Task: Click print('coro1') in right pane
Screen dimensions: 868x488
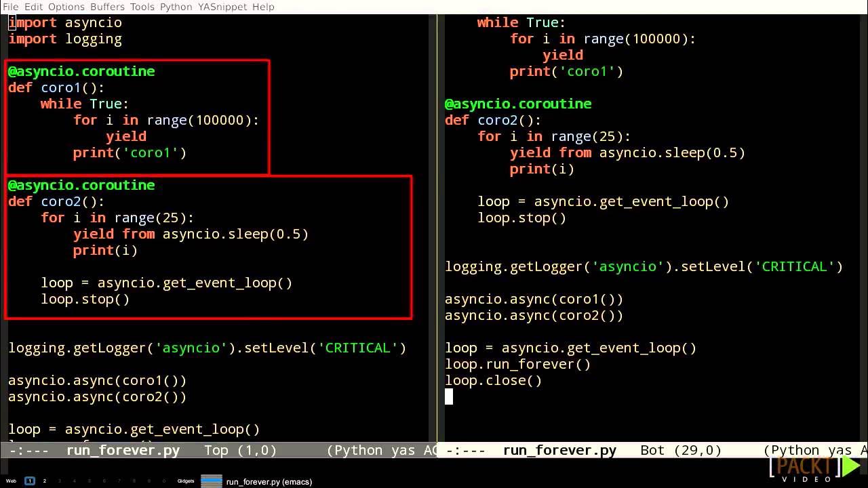Action: (566, 71)
